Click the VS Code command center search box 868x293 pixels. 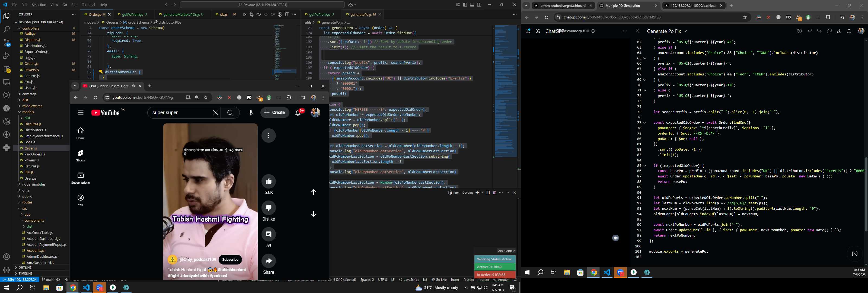tap(262, 5)
